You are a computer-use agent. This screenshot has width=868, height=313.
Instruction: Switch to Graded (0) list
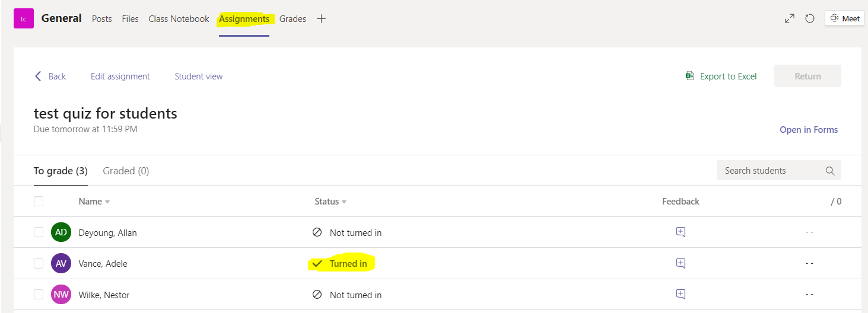[x=126, y=171]
